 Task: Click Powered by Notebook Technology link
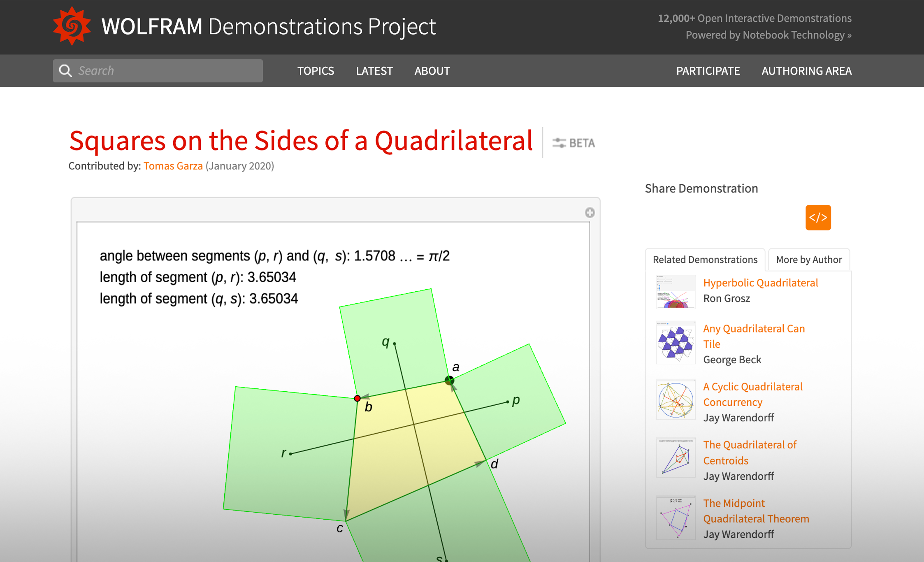tap(768, 35)
